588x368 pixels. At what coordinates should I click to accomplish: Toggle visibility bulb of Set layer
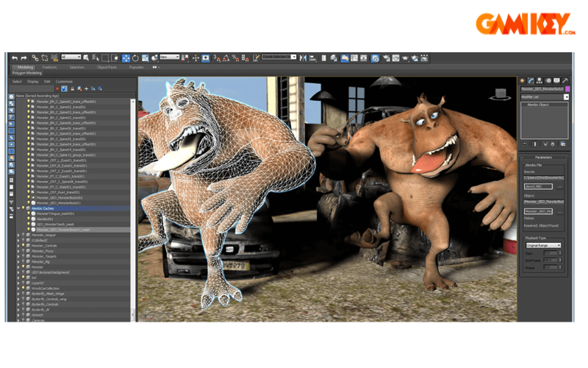point(24,277)
